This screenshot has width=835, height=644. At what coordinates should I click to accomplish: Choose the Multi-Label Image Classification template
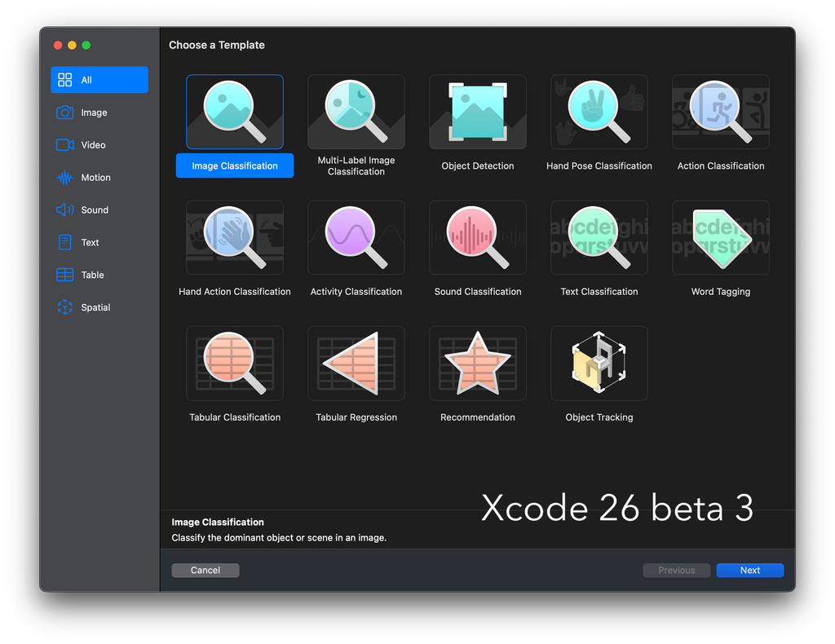tap(356, 112)
